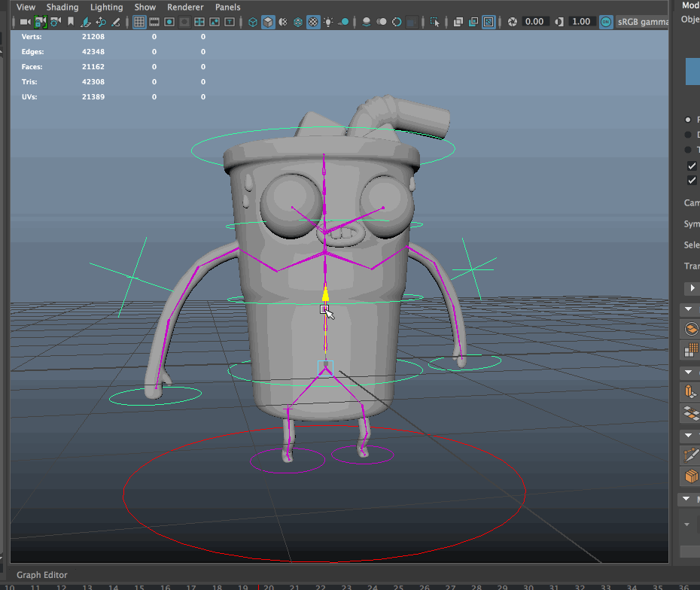This screenshot has width=700, height=590.
Task: Activate isolate select mode
Action: [x=435, y=21]
